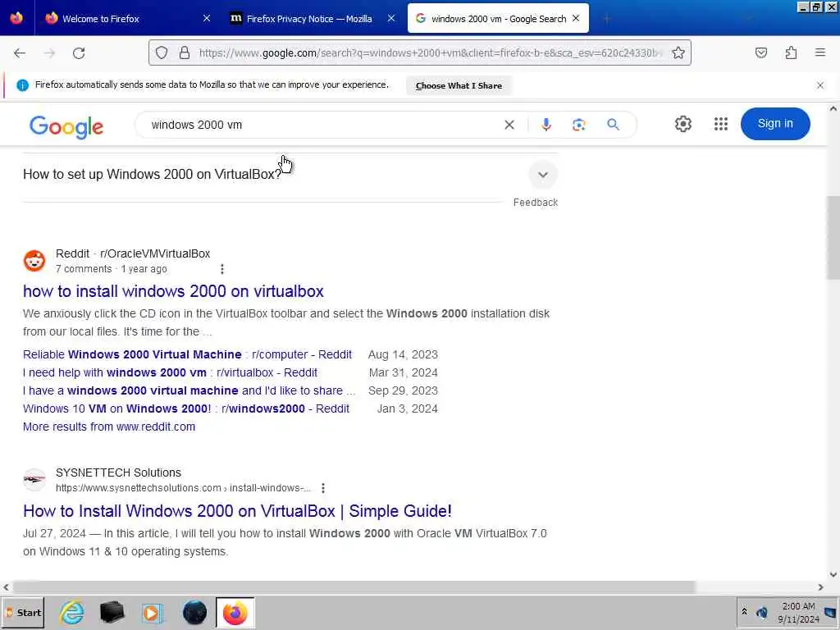Bookmark this page with the star icon
Viewport: 840px width, 630px height.
[x=678, y=52]
